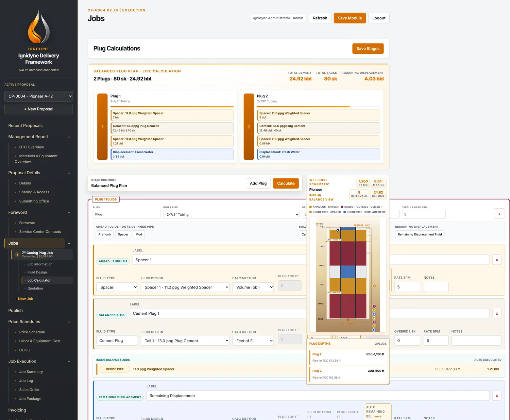Screen dimensions: 510x420
Task: Select Fluid Design under the casing plug job
Action: pos(37,272)
